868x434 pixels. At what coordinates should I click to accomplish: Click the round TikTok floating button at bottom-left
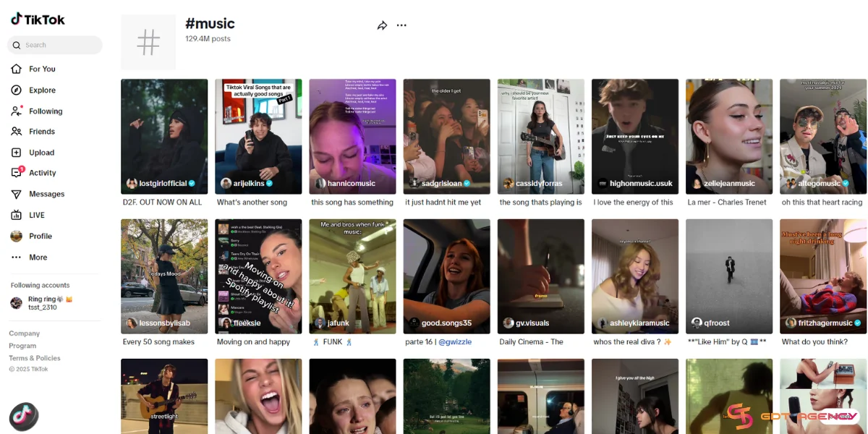point(24,417)
